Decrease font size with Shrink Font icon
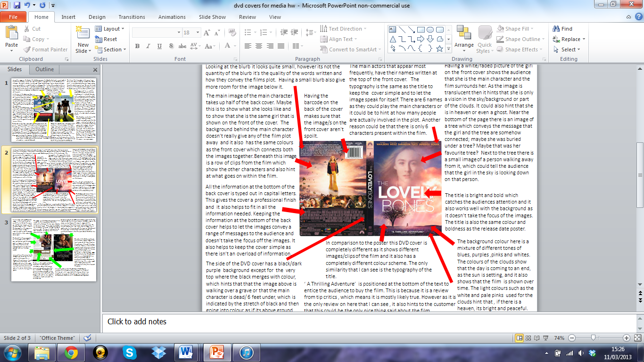The height and width of the screenshot is (362, 644). coord(217,33)
